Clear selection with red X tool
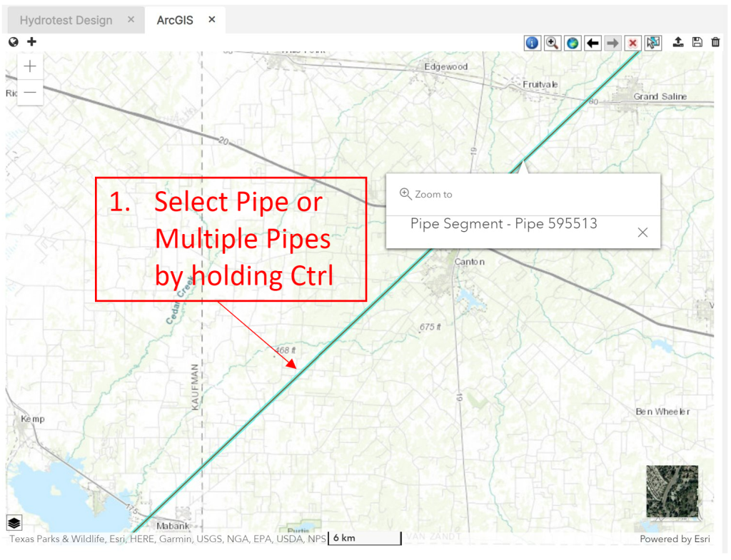 [x=632, y=43]
